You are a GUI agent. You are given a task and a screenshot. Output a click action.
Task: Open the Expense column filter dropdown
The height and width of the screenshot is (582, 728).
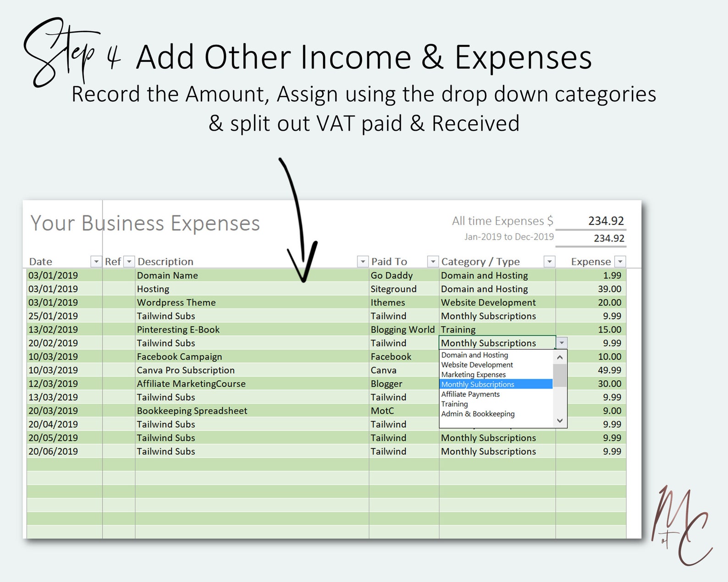coord(620,262)
